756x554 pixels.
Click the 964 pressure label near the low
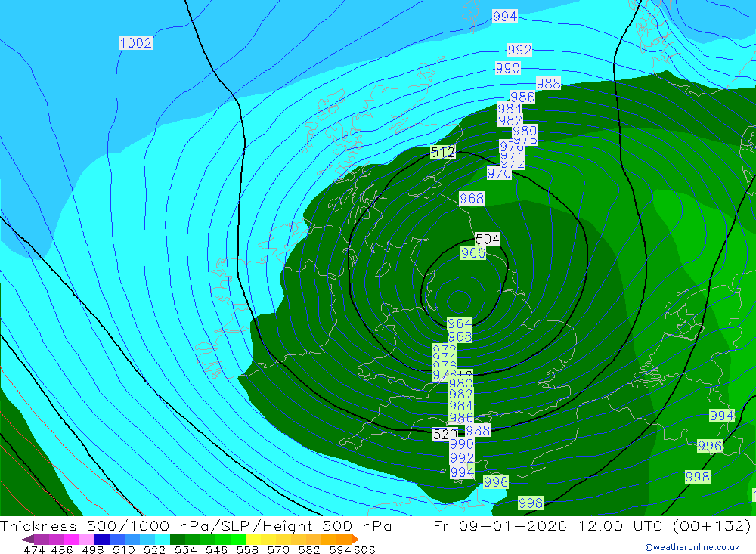click(460, 323)
